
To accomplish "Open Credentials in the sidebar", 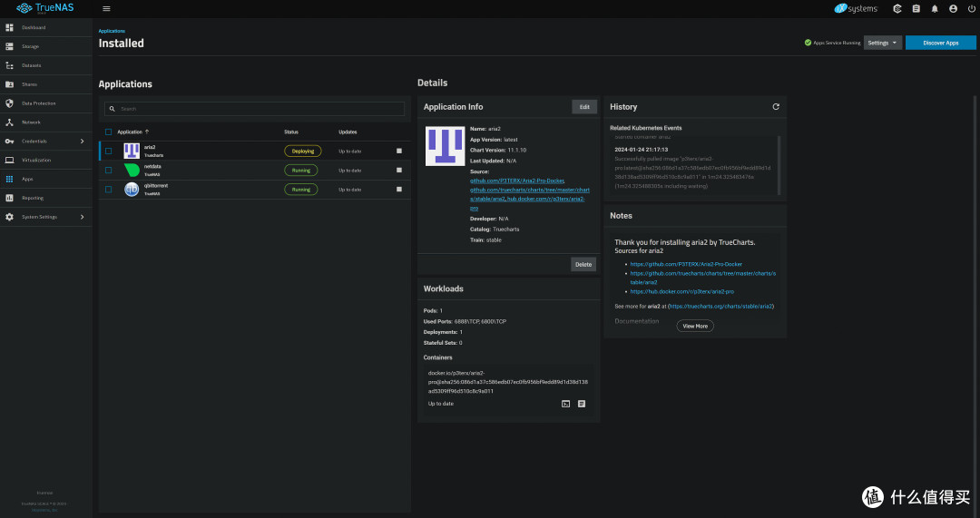I will pos(46,142).
